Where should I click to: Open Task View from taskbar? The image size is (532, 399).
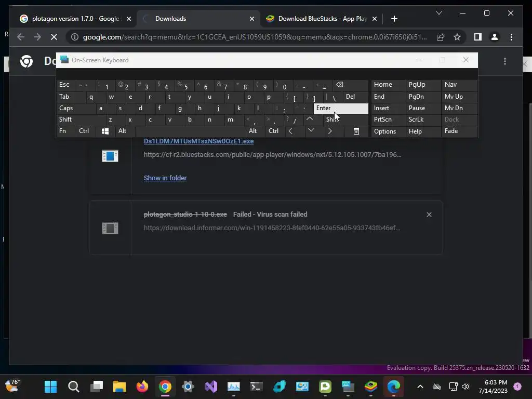97,387
